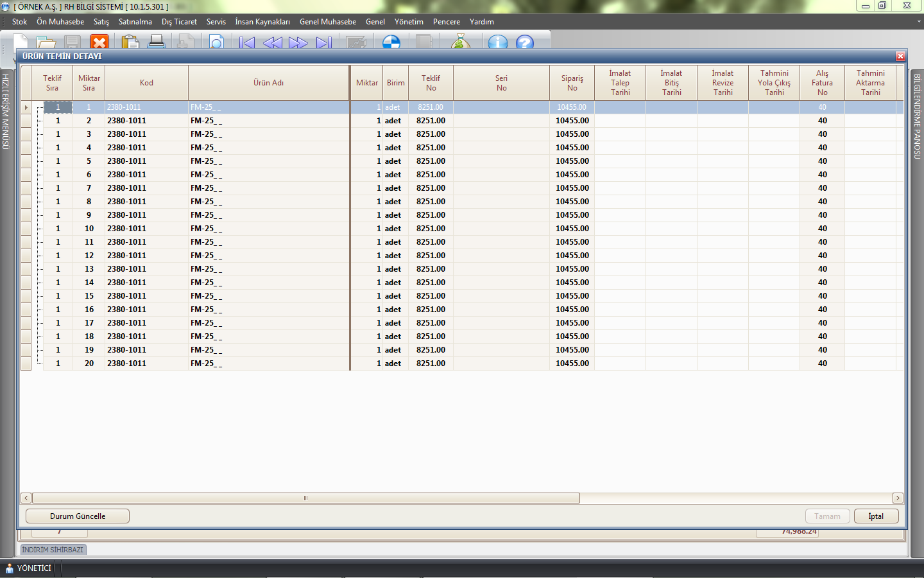Expand the BİLGİLENDİRME PANOSU side panel

click(917, 116)
